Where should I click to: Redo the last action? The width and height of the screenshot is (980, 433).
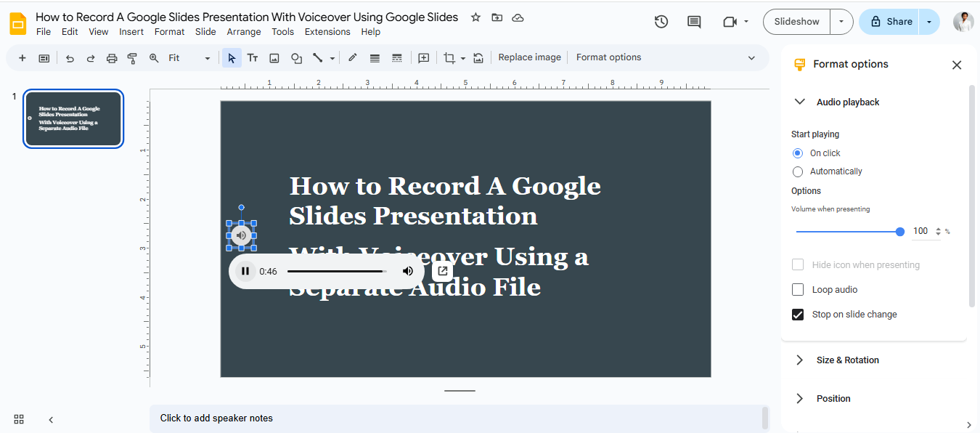tap(91, 58)
